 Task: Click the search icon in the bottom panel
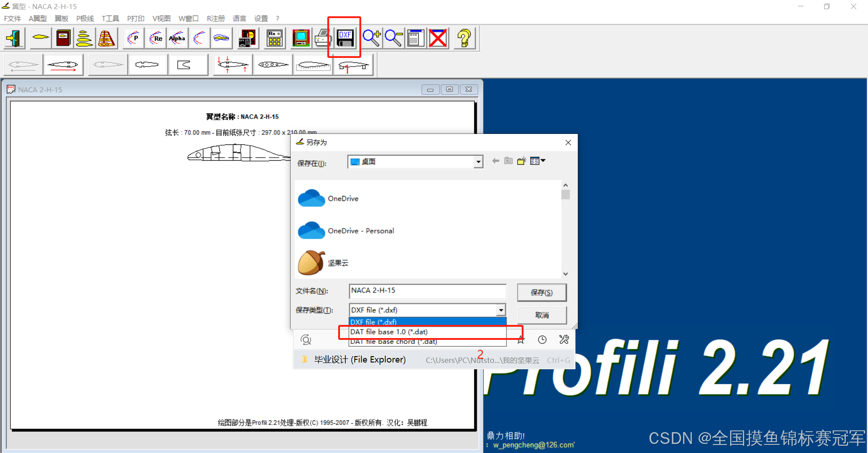coord(306,340)
